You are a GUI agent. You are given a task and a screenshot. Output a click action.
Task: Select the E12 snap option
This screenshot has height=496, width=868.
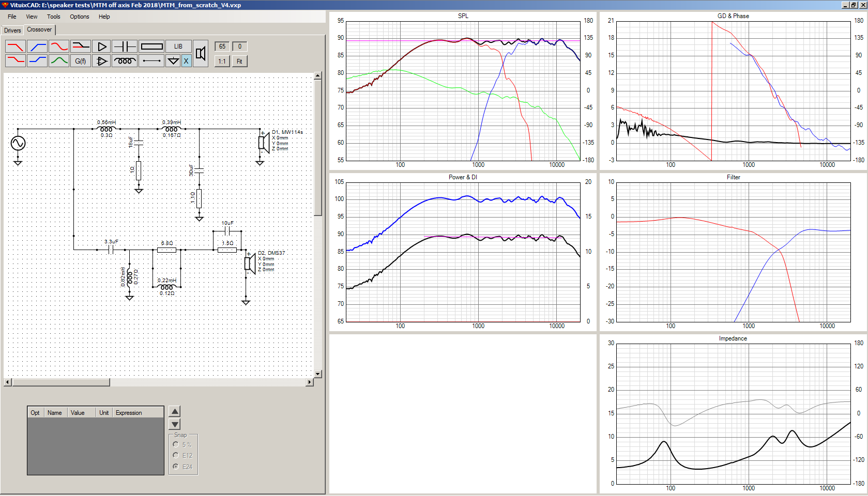pyautogui.click(x=182, y=456)
